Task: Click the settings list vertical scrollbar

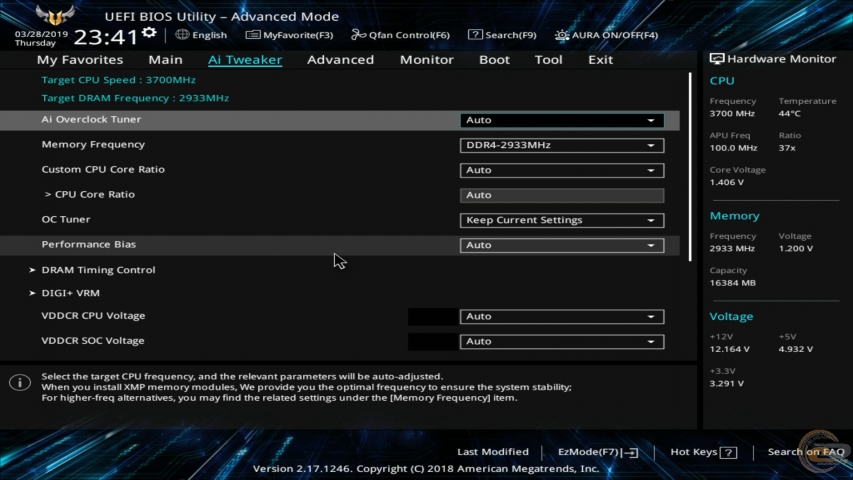Action: point(690,167)
